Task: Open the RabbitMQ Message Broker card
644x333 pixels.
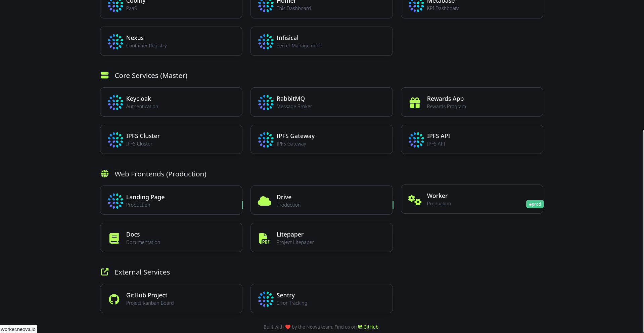Action: coord(321,102)
